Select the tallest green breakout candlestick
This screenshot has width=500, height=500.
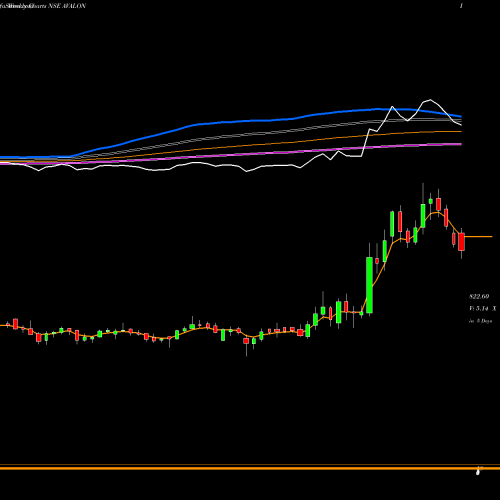coord(369,285)
